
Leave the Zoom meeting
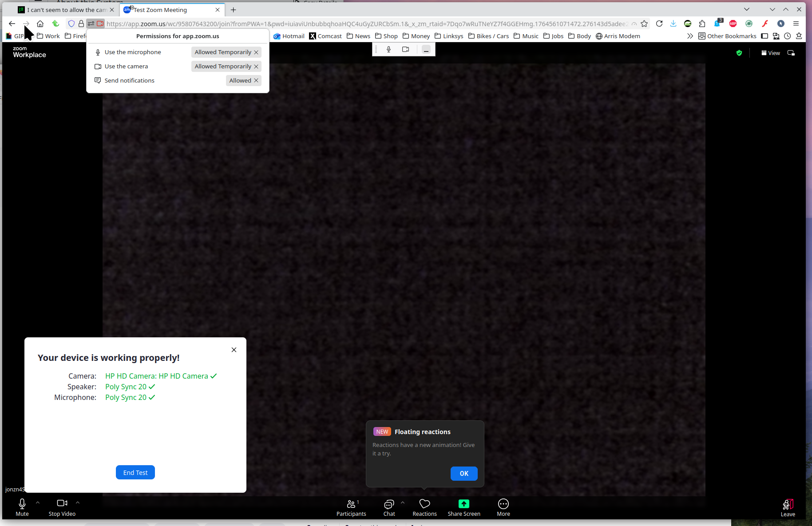tap(788, 508)
